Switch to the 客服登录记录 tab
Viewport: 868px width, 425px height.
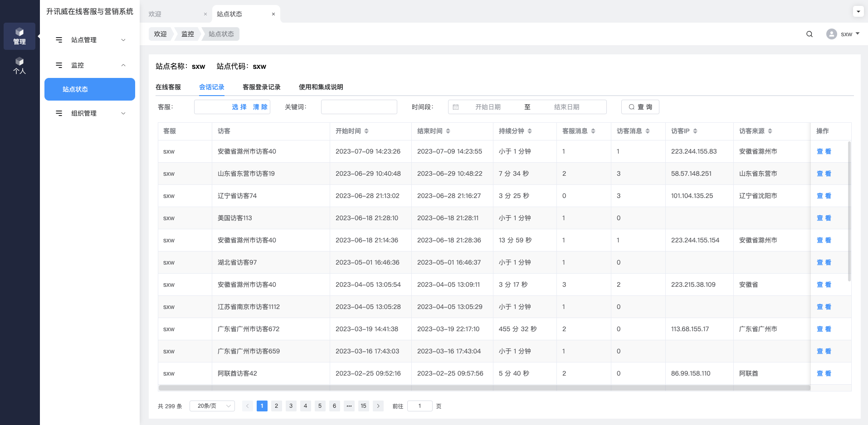262,87
